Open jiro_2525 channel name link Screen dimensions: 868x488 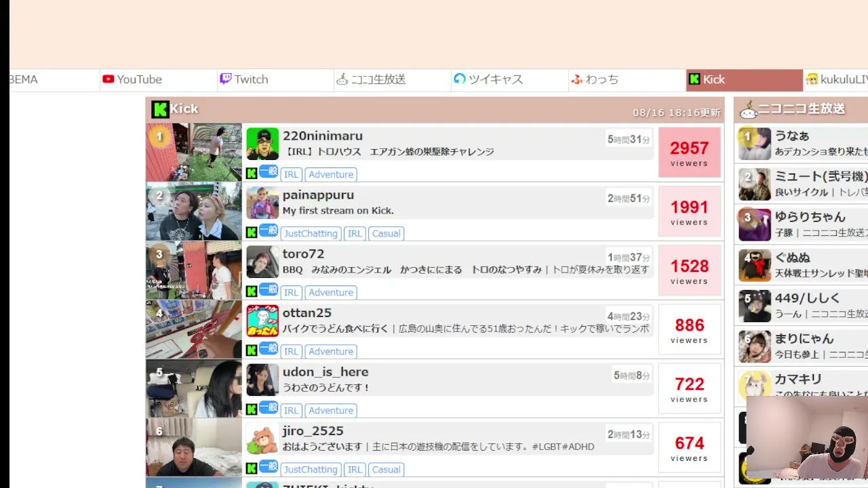pyautogui.click(x=313, y=431)
